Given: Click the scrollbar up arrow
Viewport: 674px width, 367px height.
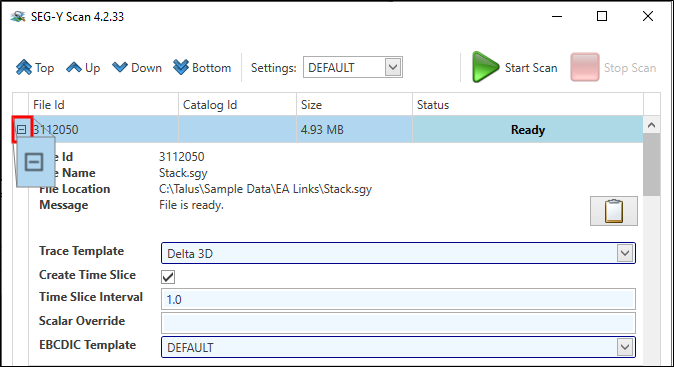Looking at the screenshot, I should point(651,125).
